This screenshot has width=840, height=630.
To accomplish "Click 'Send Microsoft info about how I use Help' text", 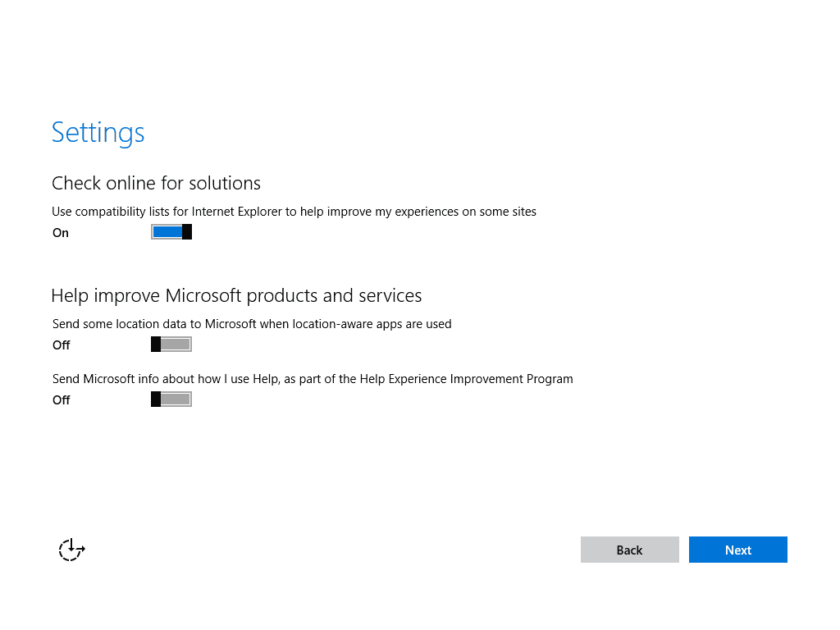I will pyautogui.click(x=313, y=379).
